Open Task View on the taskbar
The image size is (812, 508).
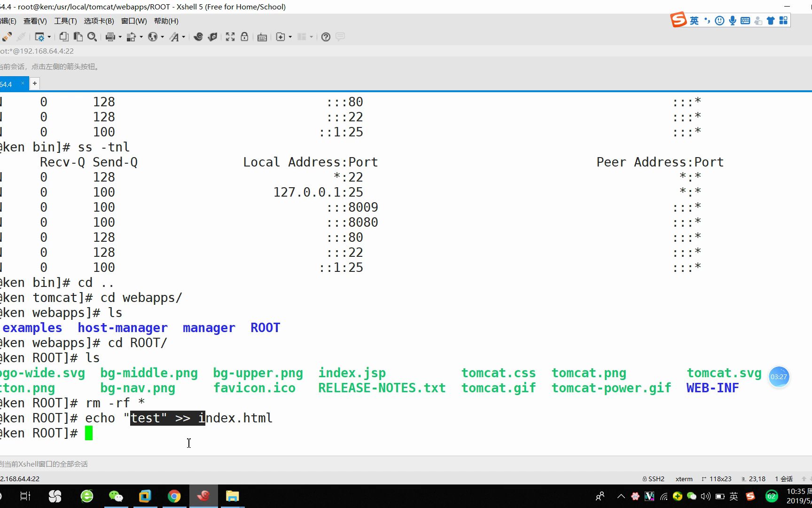[25, 496]
